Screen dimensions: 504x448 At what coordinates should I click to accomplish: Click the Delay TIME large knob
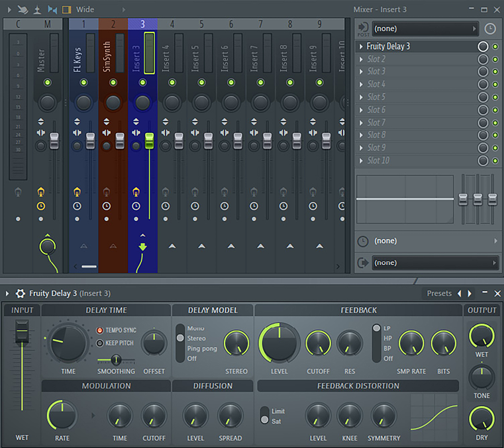point(68,343)
